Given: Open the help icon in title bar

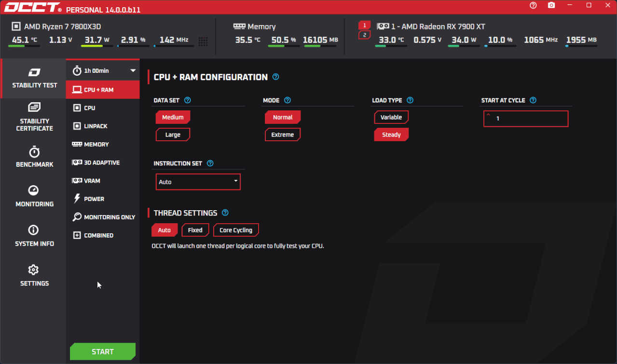Looking at the screenshot, I should click(533, 5).
